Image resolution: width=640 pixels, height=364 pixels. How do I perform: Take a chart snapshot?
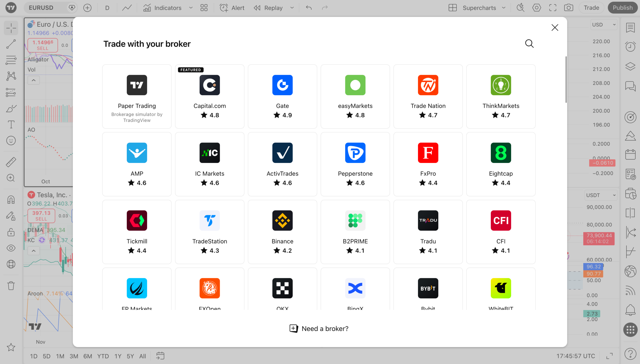tap(568, 8)
